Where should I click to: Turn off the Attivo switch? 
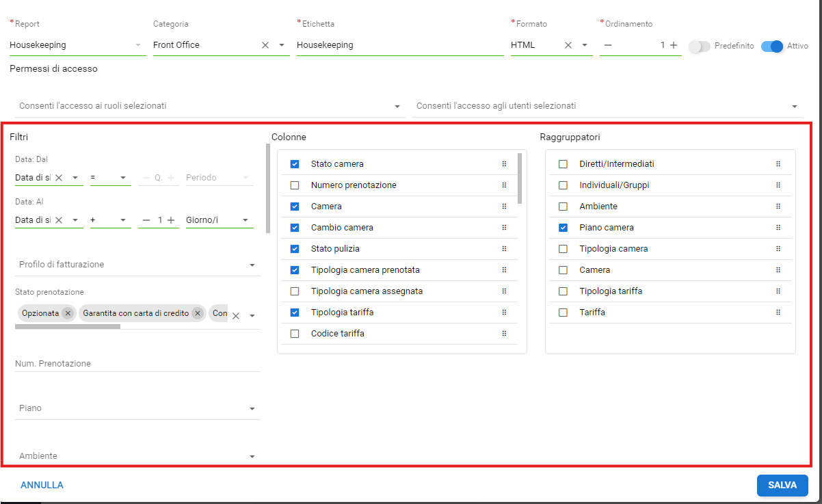(x=771, y=47)
